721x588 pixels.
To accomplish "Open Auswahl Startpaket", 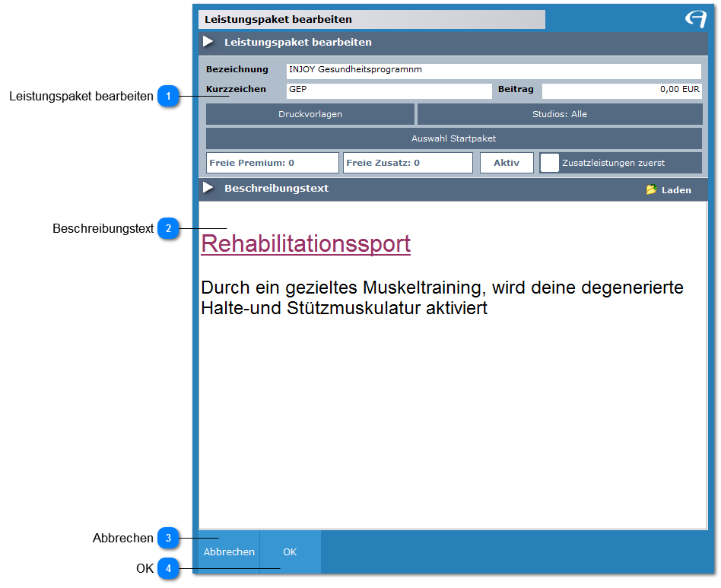I will pyautogui.click(x=454, y=138).
